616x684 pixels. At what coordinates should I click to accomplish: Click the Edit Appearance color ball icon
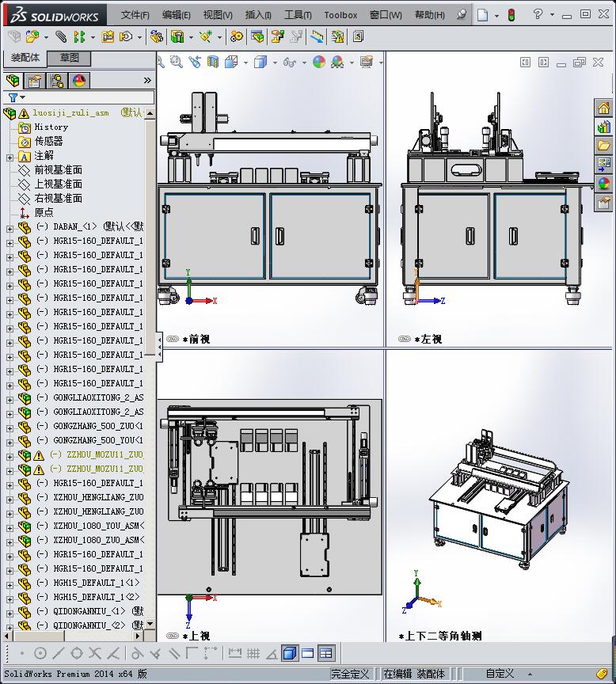[319, 62]
